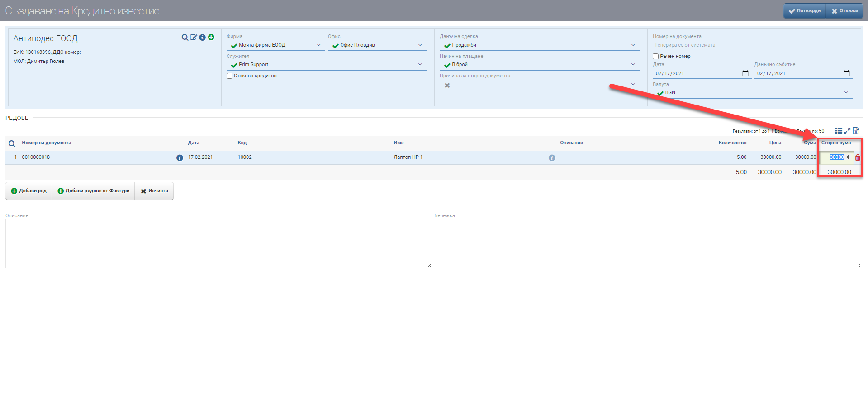Open calendar picker for Данъчно събитие field
Image resolution: width=868 pixels, height=396 pixels.
(847, 73)
